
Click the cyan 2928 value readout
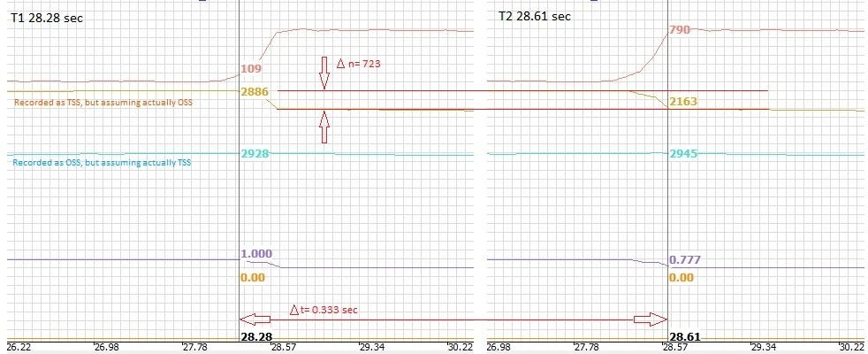255,154
